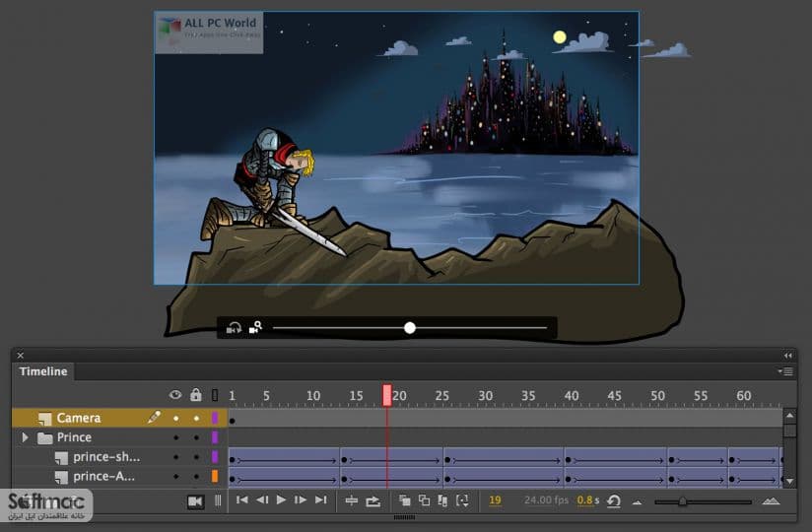This screenshot has height=532, width=812.
Task: Play the animation
Action: (281, 499)
